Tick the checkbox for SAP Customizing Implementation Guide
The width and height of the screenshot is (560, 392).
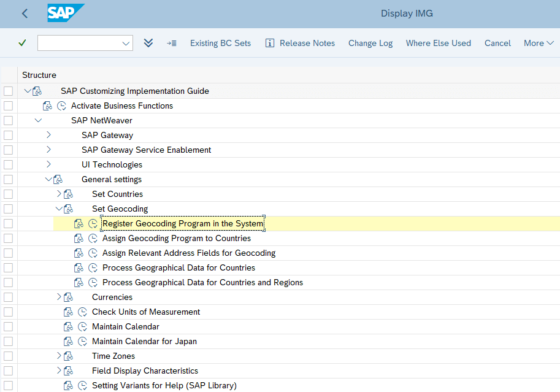8,91
